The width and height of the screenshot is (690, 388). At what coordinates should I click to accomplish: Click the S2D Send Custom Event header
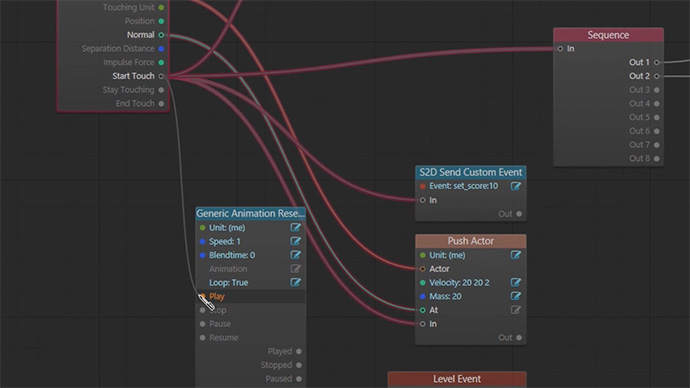coord(470,172)
